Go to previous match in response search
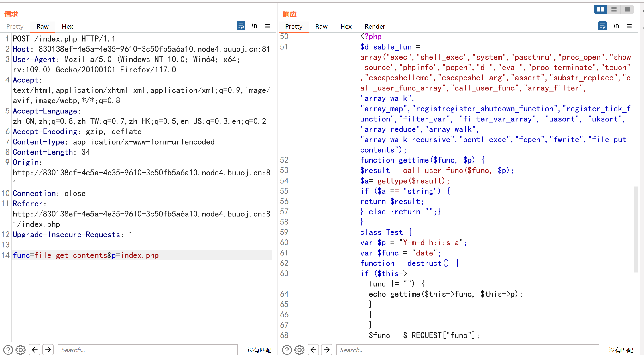This screenshot has height=355, width=644. pyautogui.click(x=314, y=350)
